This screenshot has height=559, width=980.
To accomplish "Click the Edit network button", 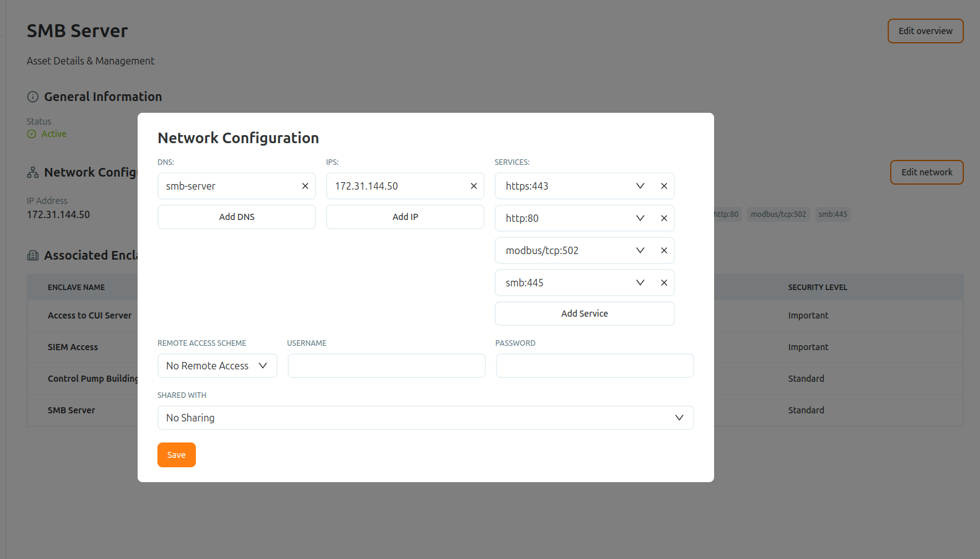I will 927,172.
